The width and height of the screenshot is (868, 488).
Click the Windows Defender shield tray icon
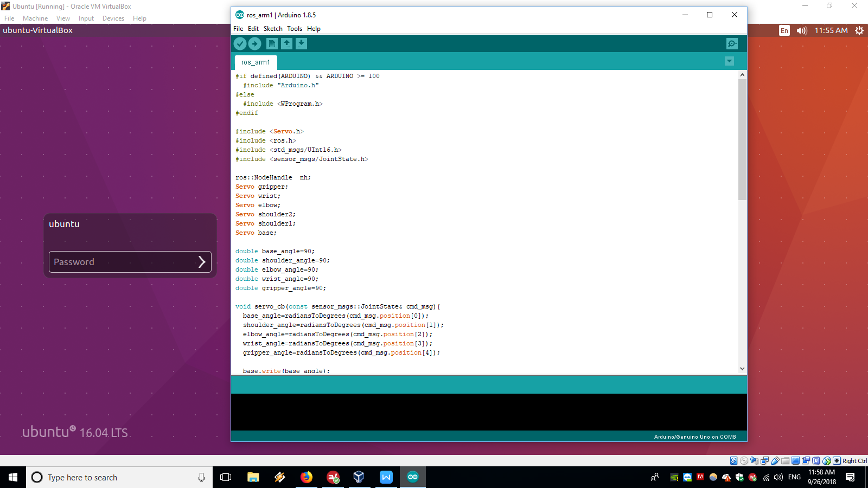pyautogui.click(x=739, y=477)
